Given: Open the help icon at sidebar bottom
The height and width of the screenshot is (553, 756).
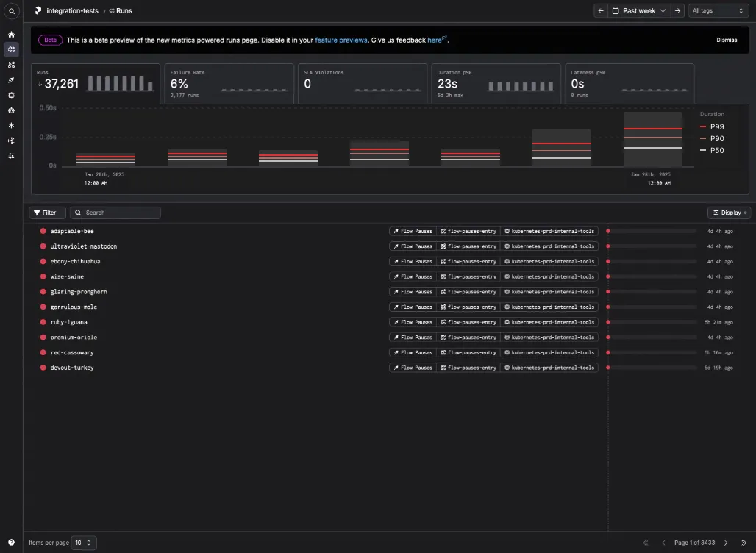Looking at the screenshot, I should (x=12, y=543).
